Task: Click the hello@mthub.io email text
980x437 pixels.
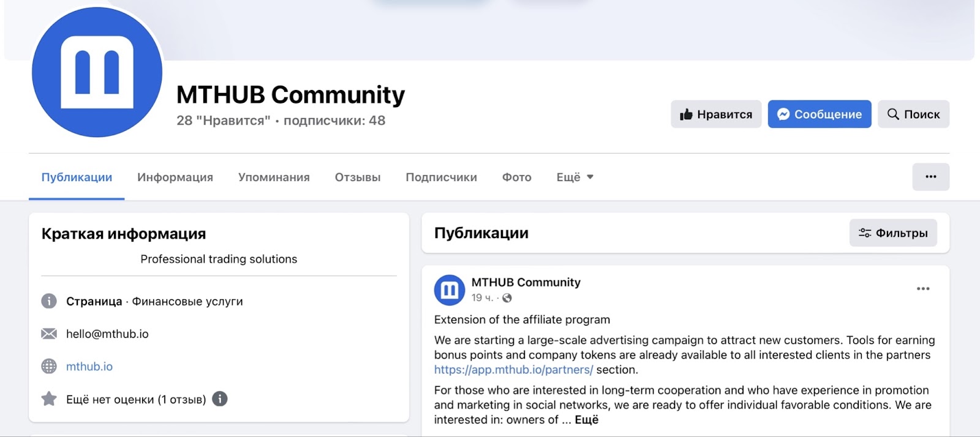Action: coord(107,334)
